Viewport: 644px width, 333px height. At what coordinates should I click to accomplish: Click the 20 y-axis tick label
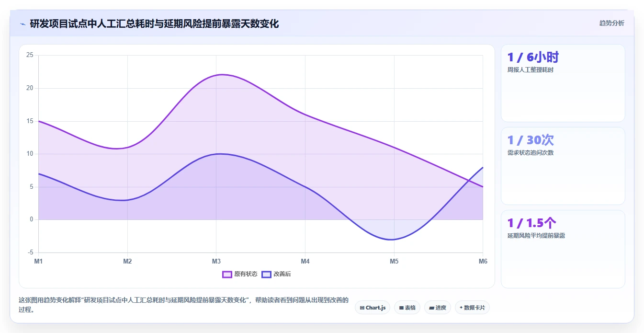30,88
